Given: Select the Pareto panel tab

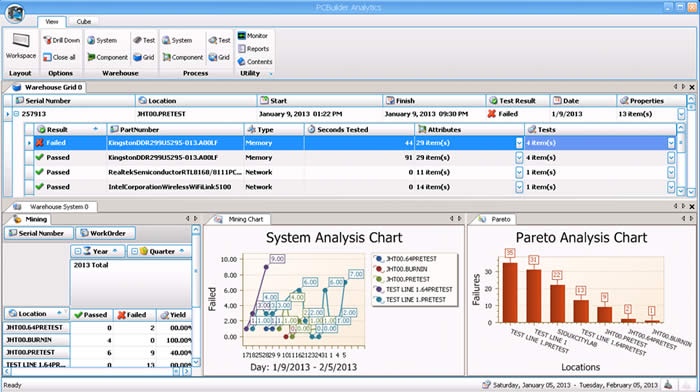Looking at the screenshot, I should 495,219.
